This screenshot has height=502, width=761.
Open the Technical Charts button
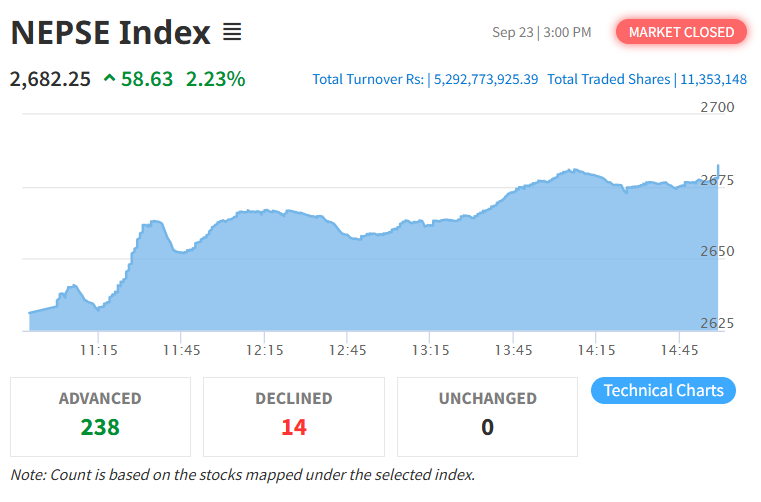click(663, 390)
